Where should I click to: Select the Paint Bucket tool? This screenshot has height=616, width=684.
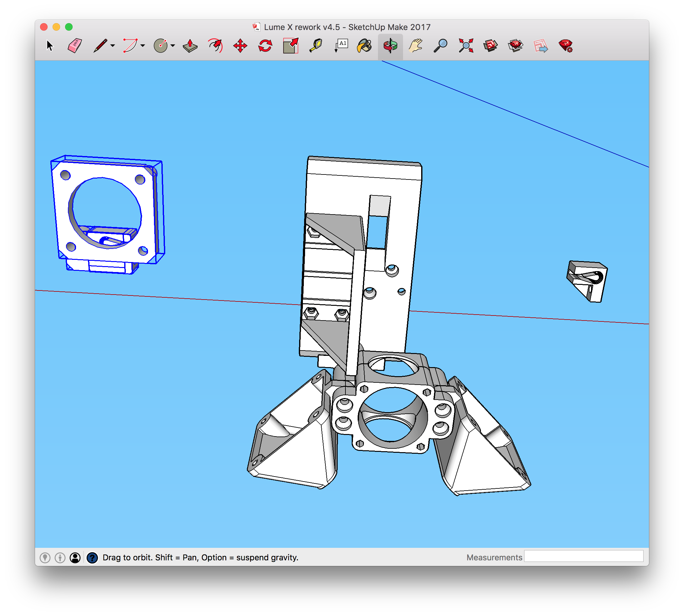tap(365, 46)
